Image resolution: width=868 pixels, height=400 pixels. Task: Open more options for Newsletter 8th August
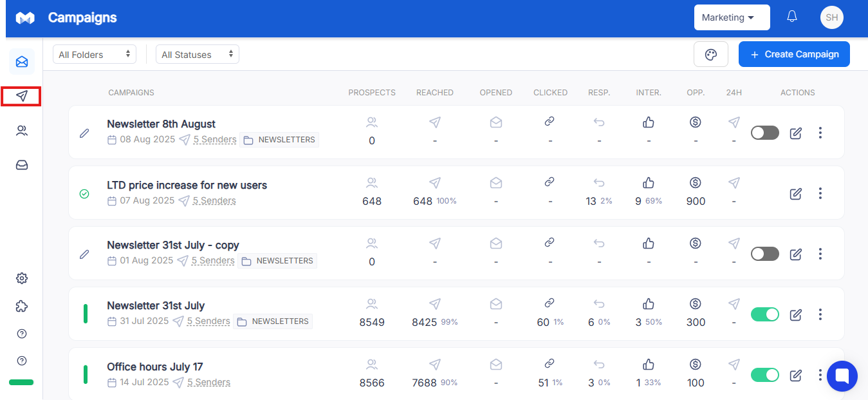click(820, 133)
